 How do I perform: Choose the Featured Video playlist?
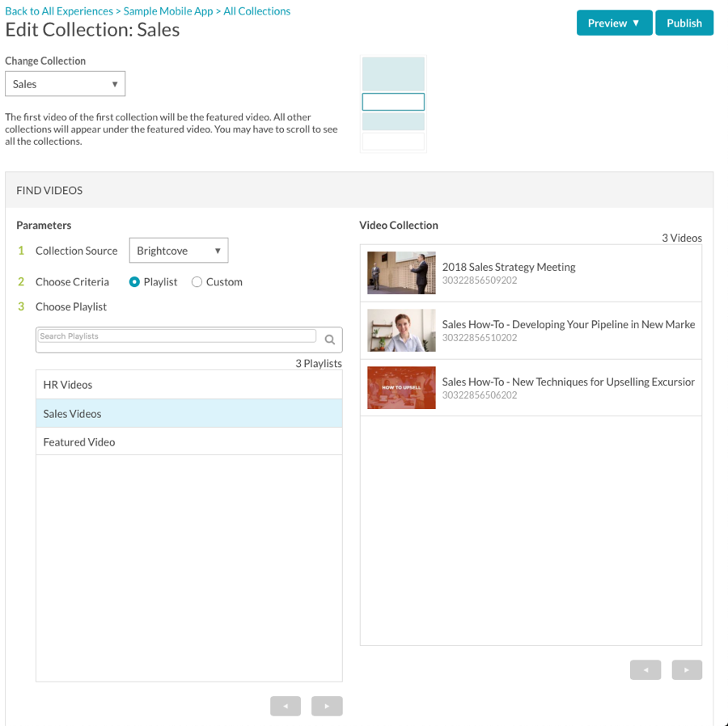[189, 441]
